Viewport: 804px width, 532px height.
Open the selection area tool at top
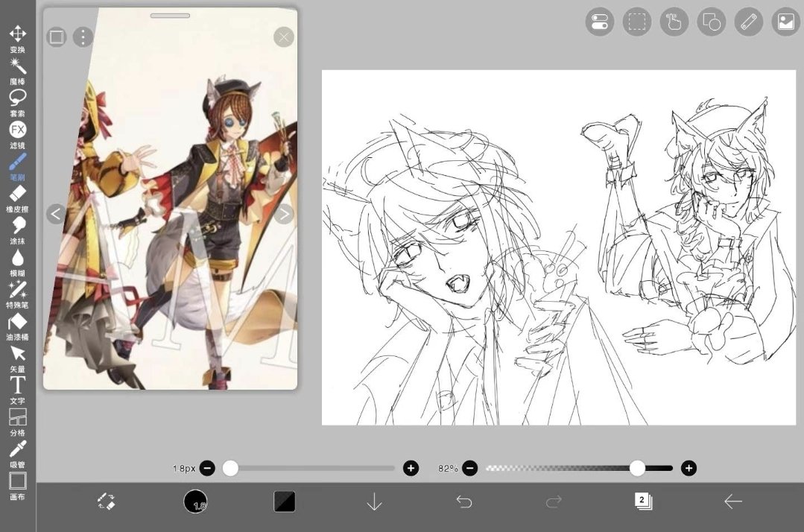(x=637, y=22)
